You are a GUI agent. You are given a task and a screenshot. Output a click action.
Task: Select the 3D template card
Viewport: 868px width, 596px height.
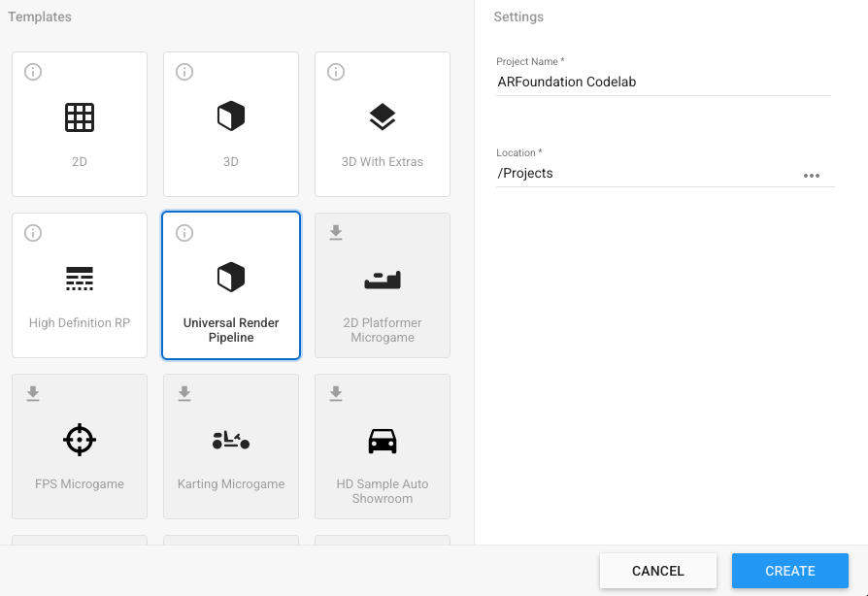(x=231, y=124)
